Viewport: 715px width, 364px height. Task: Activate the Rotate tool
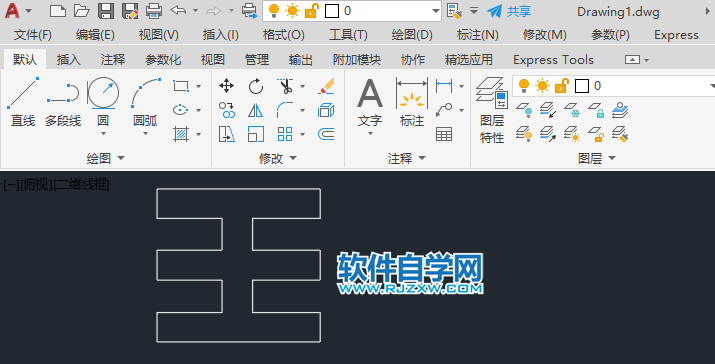pyautogui.click(x=256, y=86)
